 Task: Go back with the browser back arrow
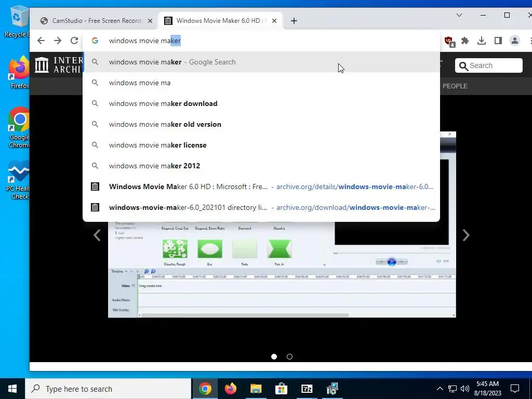pos(41,41)
